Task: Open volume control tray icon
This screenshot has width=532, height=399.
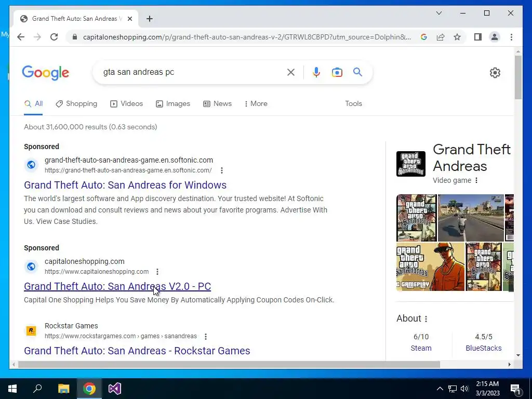Action: pos(464,389)
